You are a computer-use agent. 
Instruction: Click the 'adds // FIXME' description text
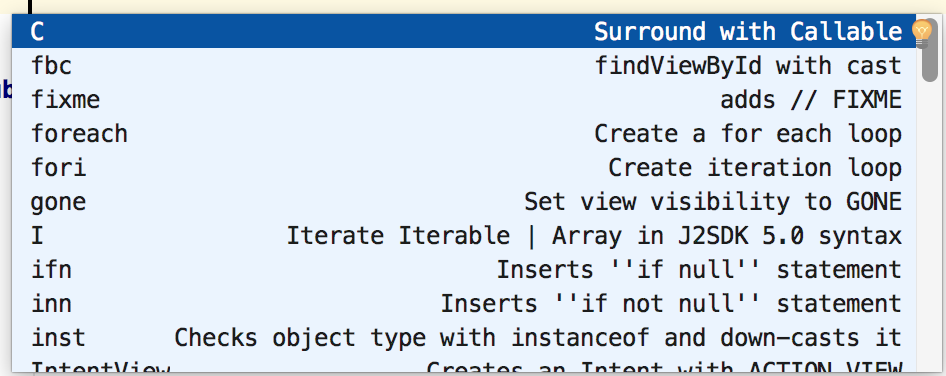click(x=811, y=99)
